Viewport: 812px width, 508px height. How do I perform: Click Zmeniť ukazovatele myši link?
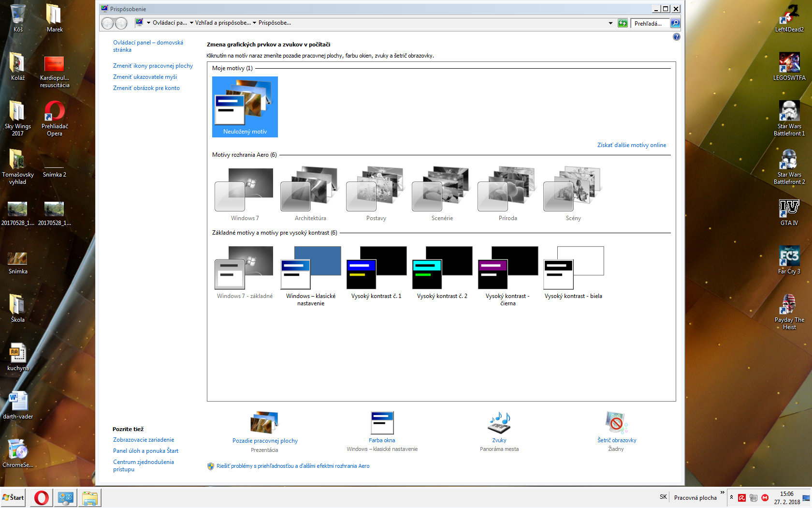[145, 77]
